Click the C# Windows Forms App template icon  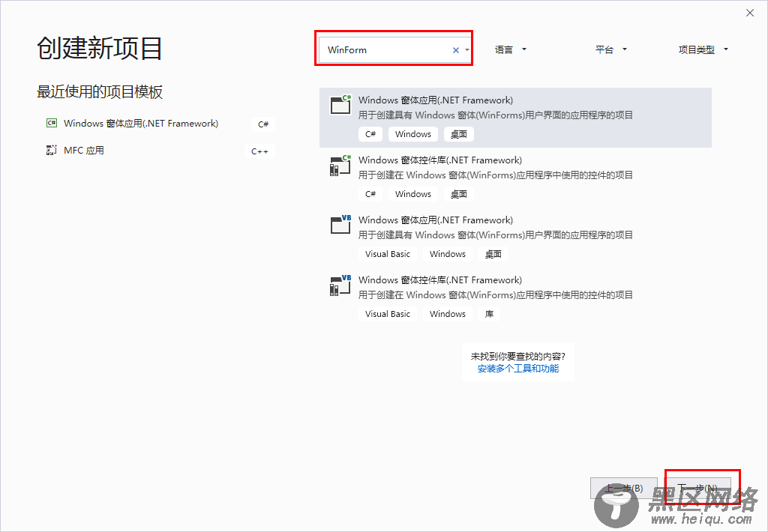click(341, 103)
